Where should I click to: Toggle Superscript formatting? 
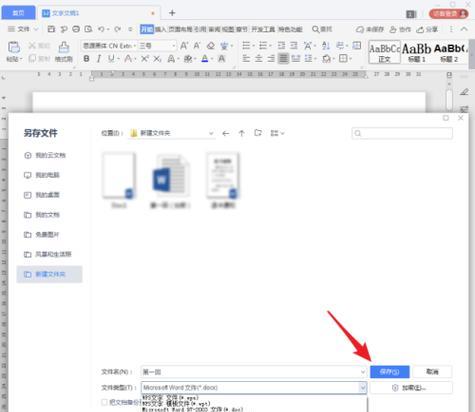coord(144,59)
